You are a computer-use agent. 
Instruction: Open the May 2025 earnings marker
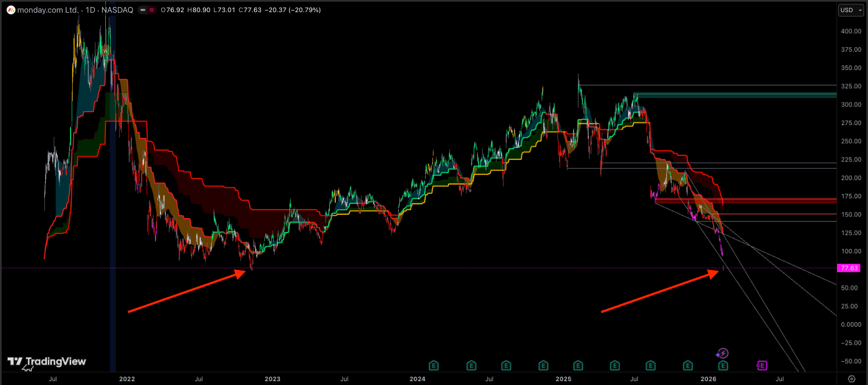615,365
